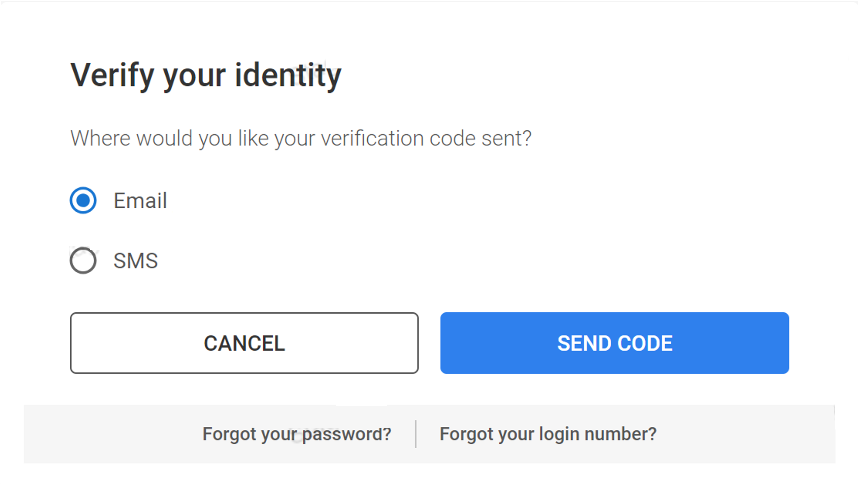Screen dimensions: 868x484
Task: Click the divider between the forgot links
Action: click(416, 434)
